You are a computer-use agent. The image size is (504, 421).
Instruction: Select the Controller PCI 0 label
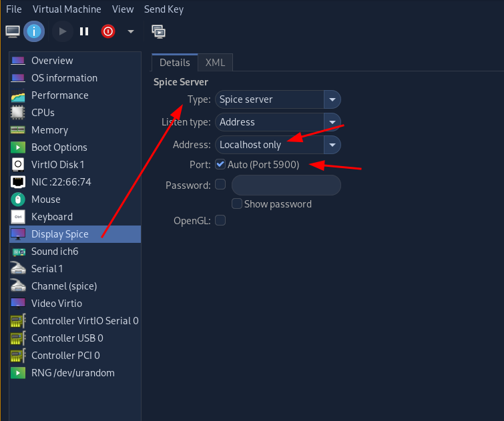(65, 356)
